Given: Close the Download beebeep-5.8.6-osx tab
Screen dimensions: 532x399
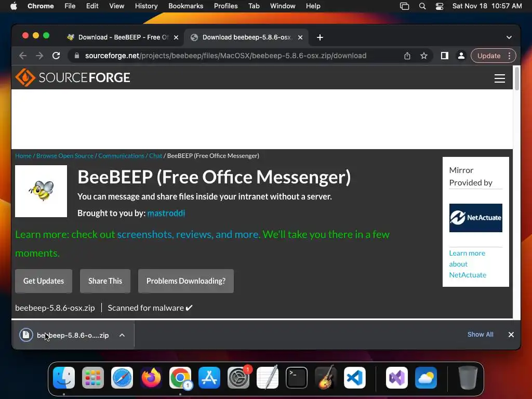Looking at the screenshot, I should pos(300,37).
